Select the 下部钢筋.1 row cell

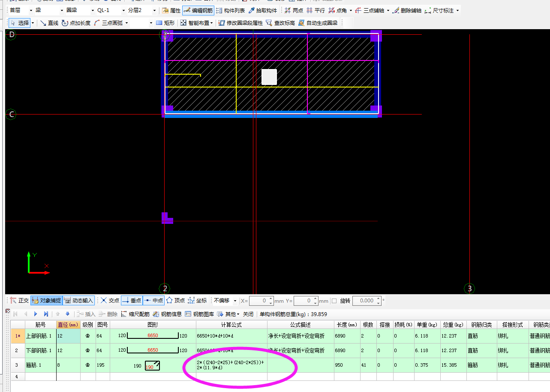(41, 350)
